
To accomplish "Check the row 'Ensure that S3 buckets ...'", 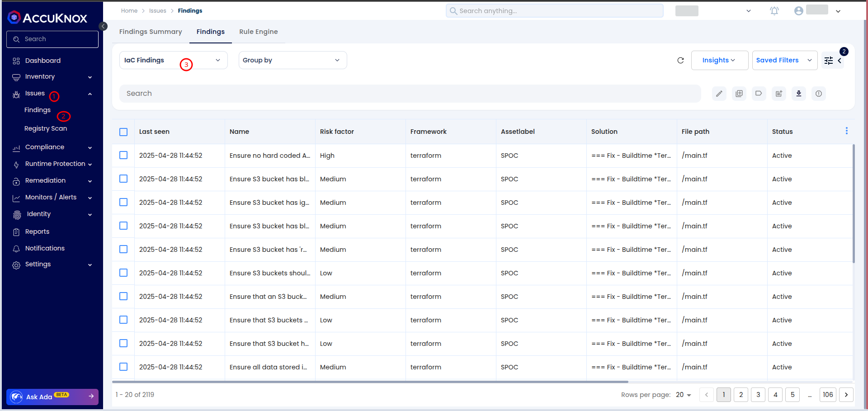I will click(123, 320).
